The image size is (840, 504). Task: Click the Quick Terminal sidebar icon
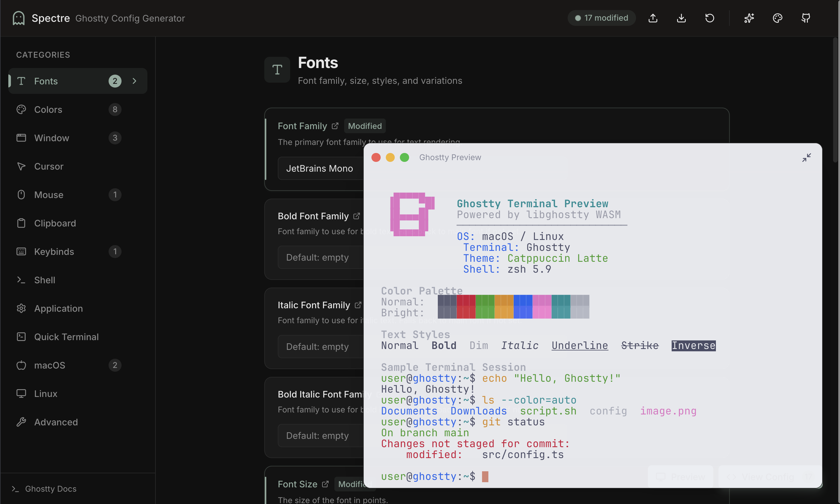click(21, 337)
